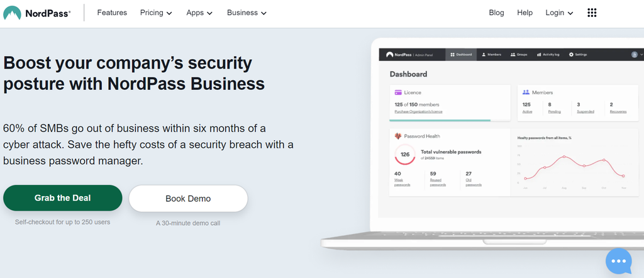Viewport: 644px width, 278px height.
Task: Open the nine-dot apps grid menu
Action: click(x=592, y=13)
